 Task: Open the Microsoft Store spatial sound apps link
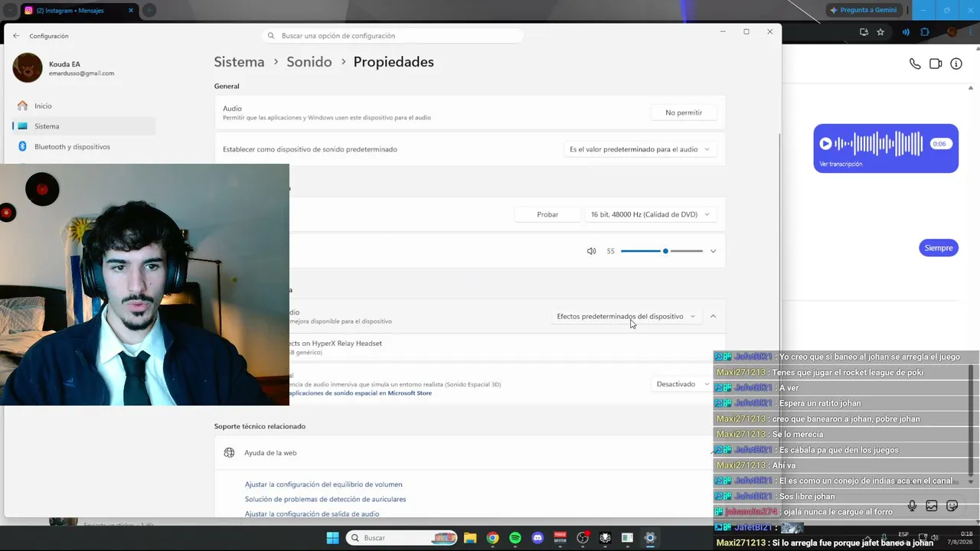coord(361,393)
